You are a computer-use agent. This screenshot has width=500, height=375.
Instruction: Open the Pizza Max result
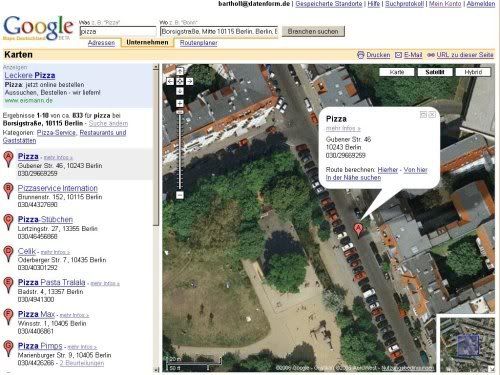[x=36, y=314]
